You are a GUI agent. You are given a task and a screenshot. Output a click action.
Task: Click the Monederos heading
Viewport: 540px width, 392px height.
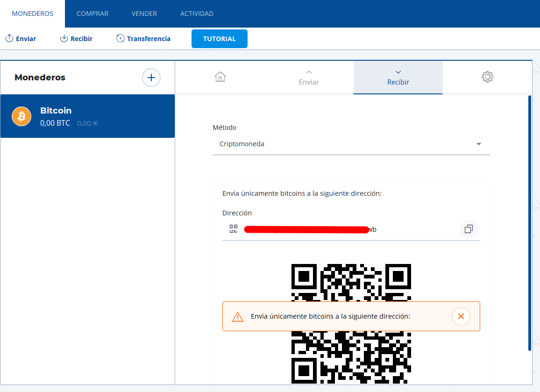pos(40,78)
